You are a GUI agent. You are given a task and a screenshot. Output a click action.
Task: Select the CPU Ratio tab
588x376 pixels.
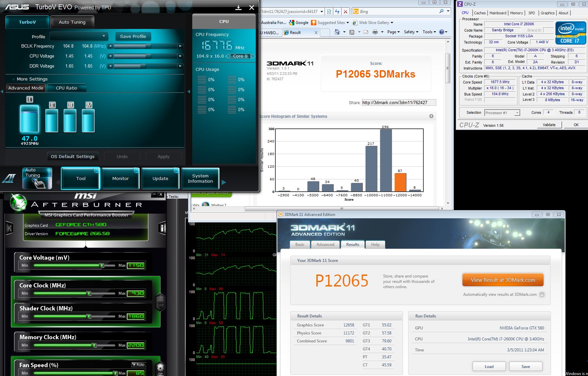point(67,88)
